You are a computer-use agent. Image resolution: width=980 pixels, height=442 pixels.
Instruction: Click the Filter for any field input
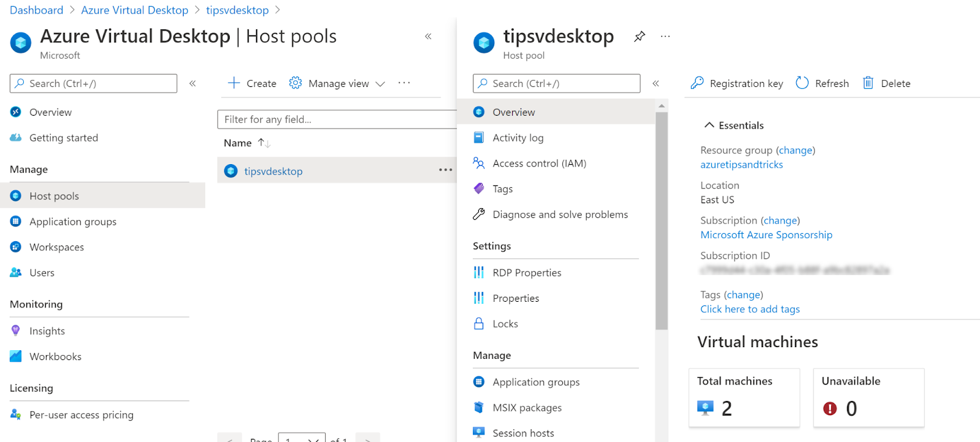[337, 119]
